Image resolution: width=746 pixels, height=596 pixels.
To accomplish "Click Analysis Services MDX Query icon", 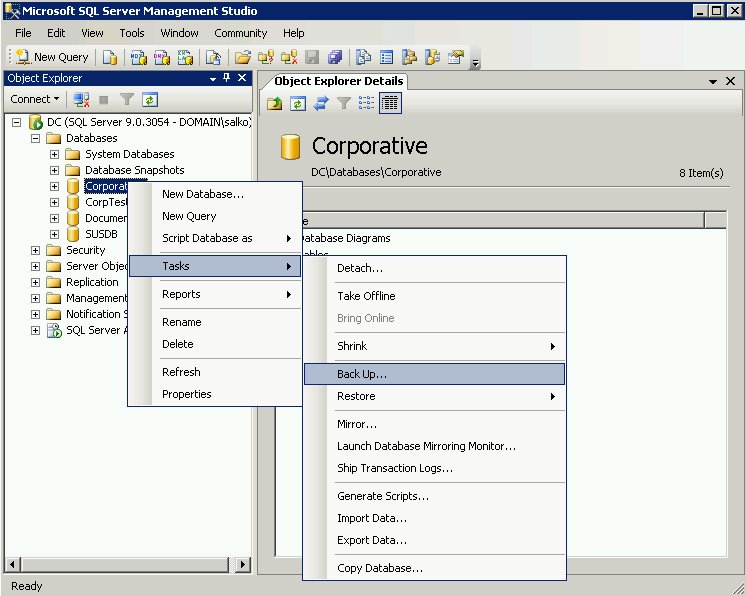I will click(x=138, y=58).
